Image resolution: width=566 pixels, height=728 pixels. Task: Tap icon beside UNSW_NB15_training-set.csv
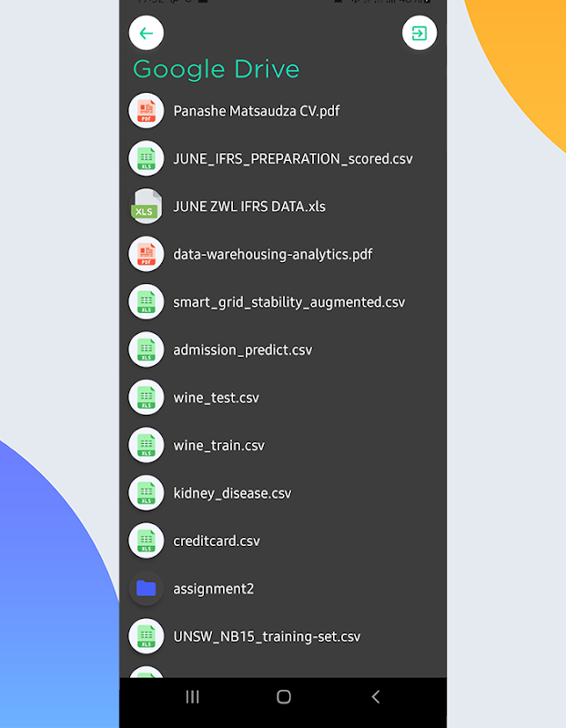(147, 636)
